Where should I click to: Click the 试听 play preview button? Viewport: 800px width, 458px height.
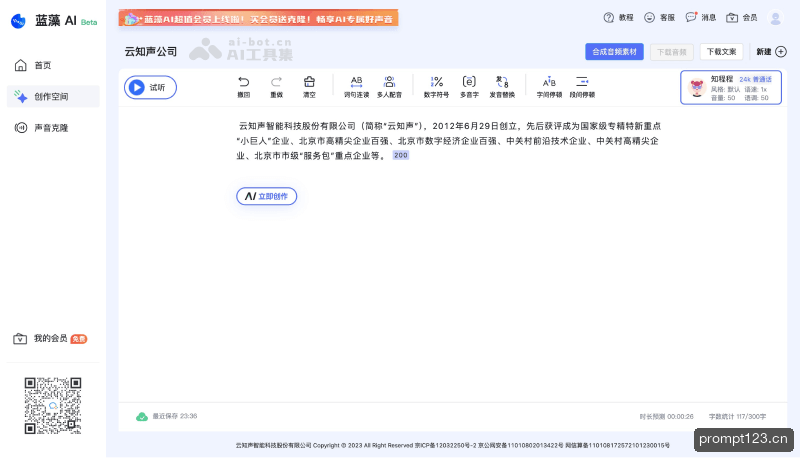pos(151,87)
